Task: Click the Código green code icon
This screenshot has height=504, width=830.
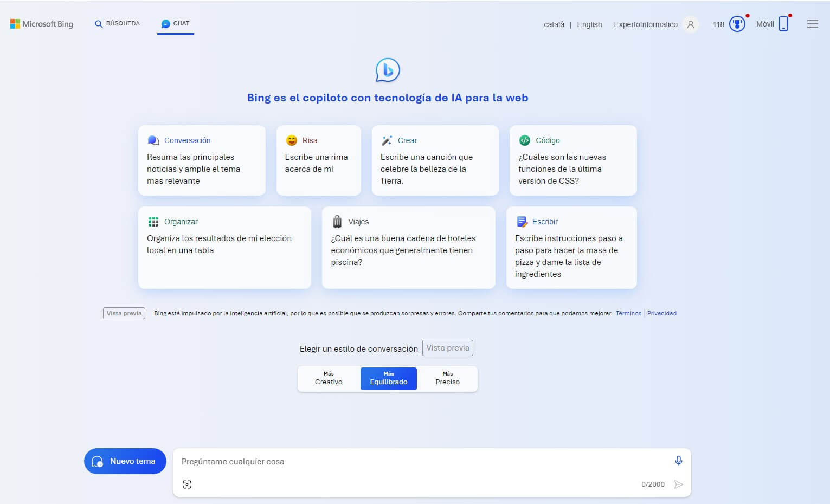Action: coord(525,140)
